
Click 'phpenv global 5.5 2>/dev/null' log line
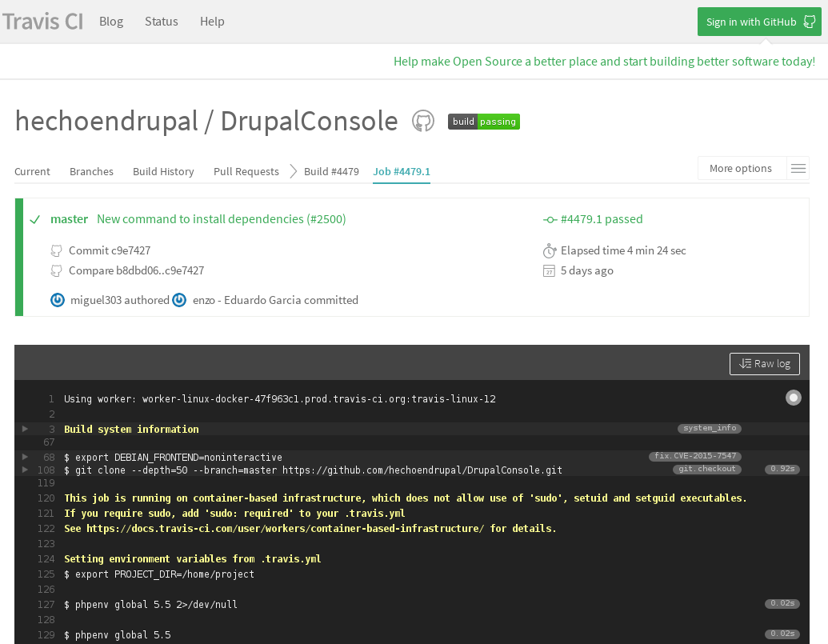pos(150,605)
